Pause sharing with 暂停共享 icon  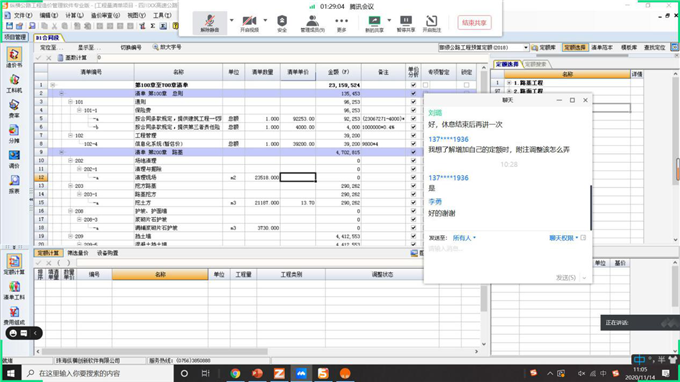pos(406,23)
